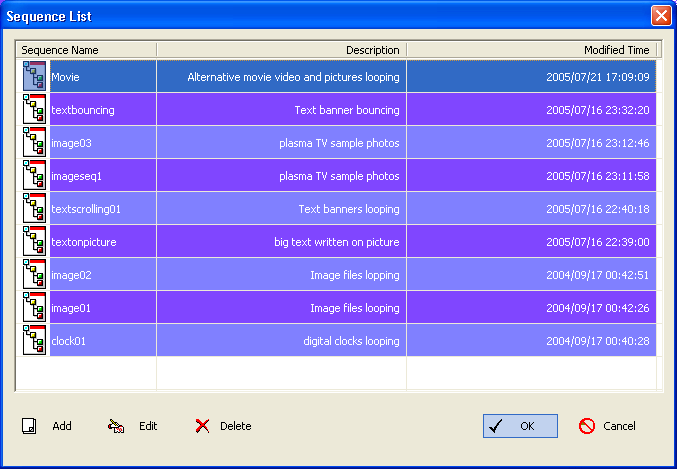Click description 'big text written on picture'
The image size is (677, 469).
tap(337, 242)
